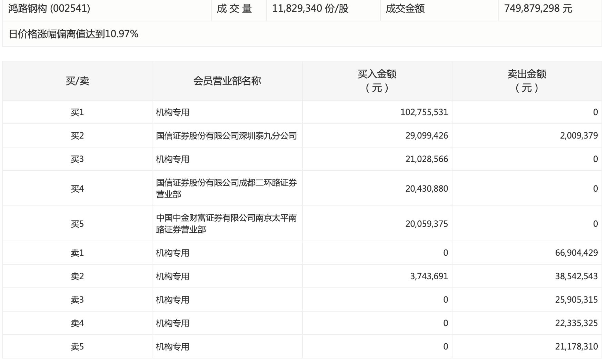The image size is (607, 364).
Task: Select buy amount 20,059,375
Action: coord(427,224)
